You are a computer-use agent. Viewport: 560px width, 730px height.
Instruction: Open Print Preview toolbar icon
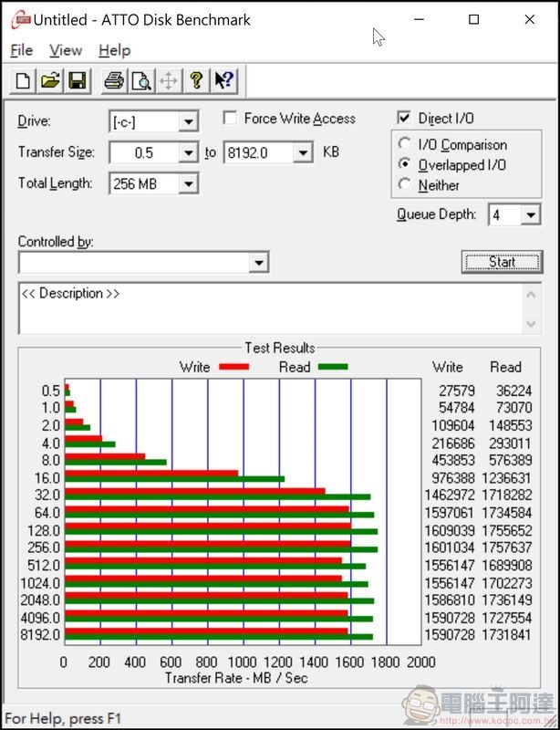tap(141, 81)
